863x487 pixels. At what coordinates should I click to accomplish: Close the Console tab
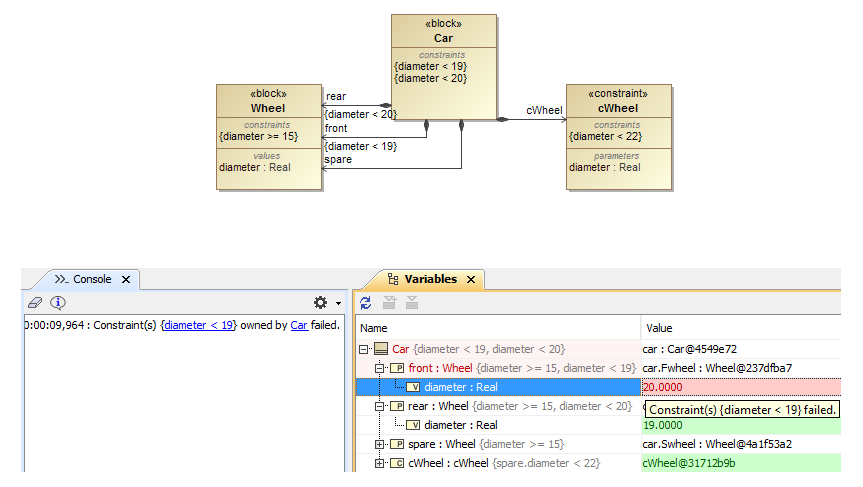126,280
